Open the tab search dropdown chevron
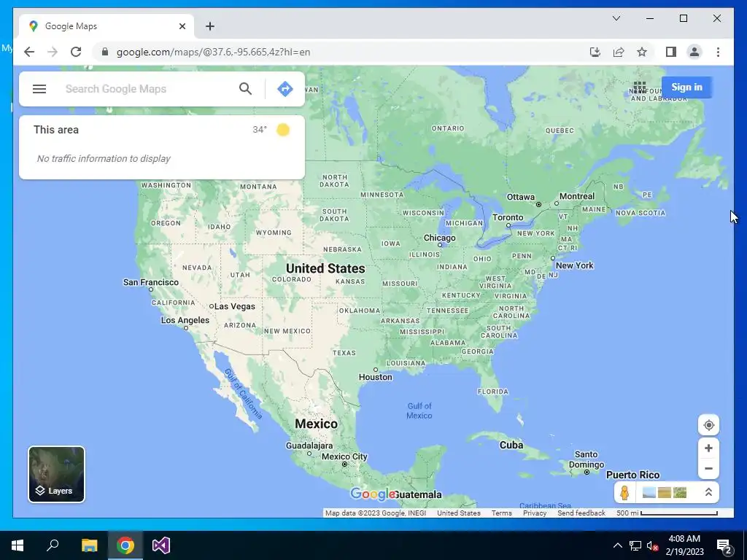 (616, 18)
